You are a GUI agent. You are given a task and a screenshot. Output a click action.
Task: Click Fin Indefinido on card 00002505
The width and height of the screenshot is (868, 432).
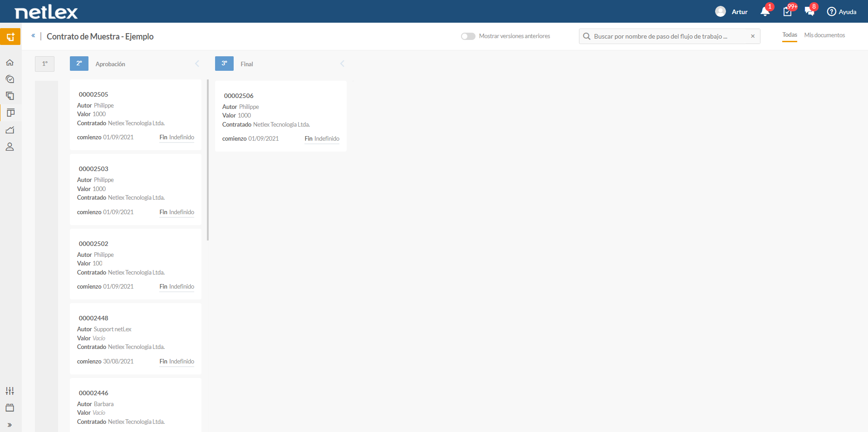(x=177, y=137)
